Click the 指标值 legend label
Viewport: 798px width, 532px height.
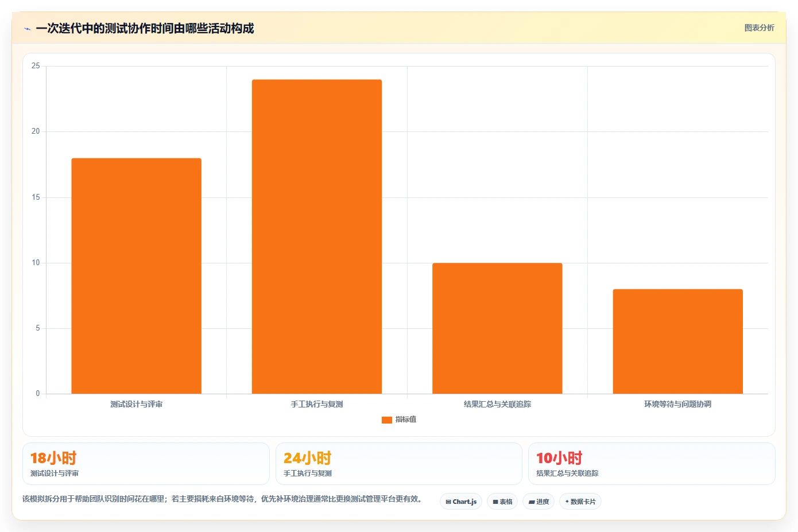click(406, 420)
